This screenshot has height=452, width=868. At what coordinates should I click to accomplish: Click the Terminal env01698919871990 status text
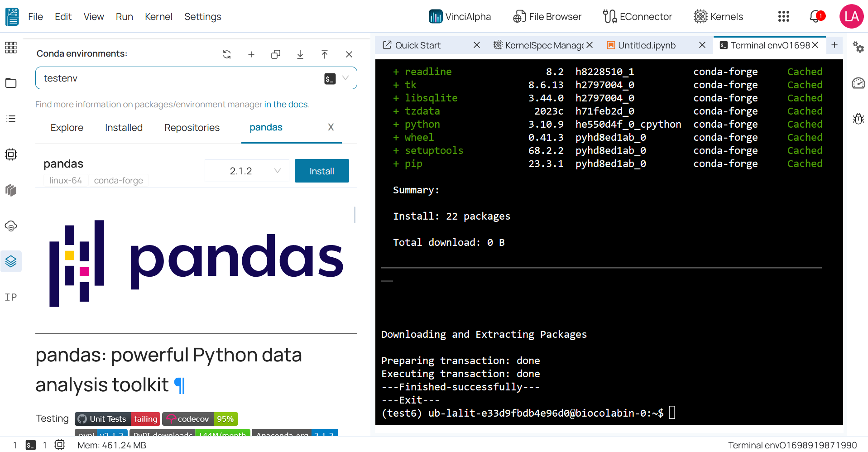[x=792, y=445]
